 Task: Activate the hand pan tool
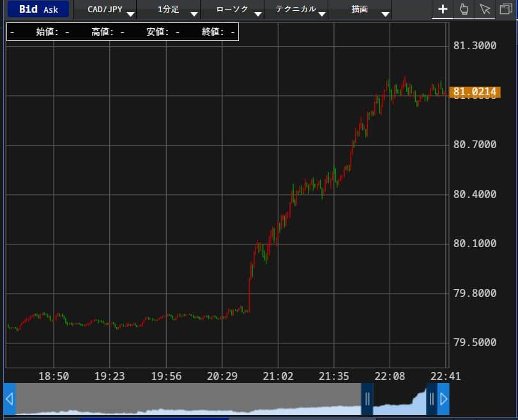coord(464,9)
